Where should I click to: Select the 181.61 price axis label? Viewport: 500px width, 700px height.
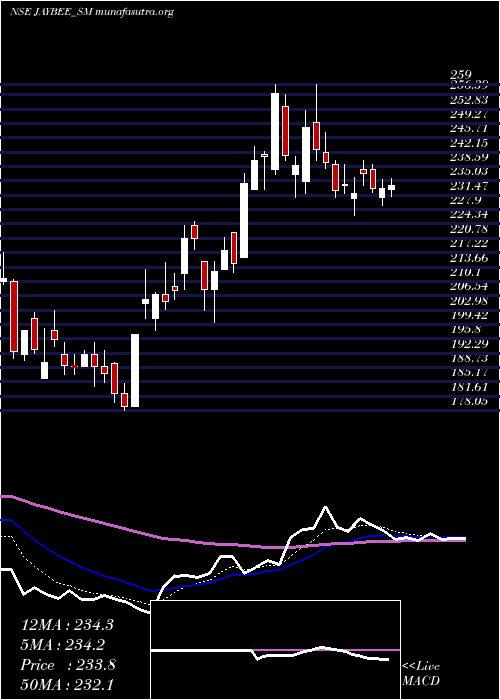469,388
